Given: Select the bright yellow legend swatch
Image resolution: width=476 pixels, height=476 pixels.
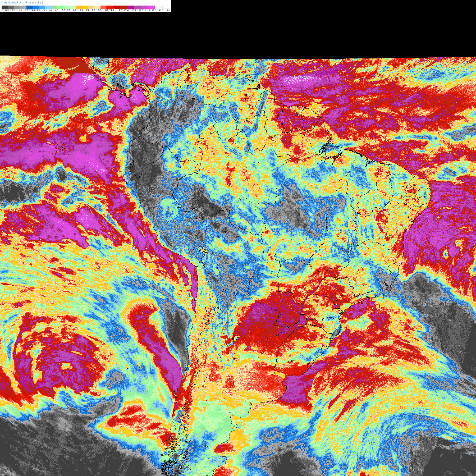Looking at the screenshot, I should (85, 7).
